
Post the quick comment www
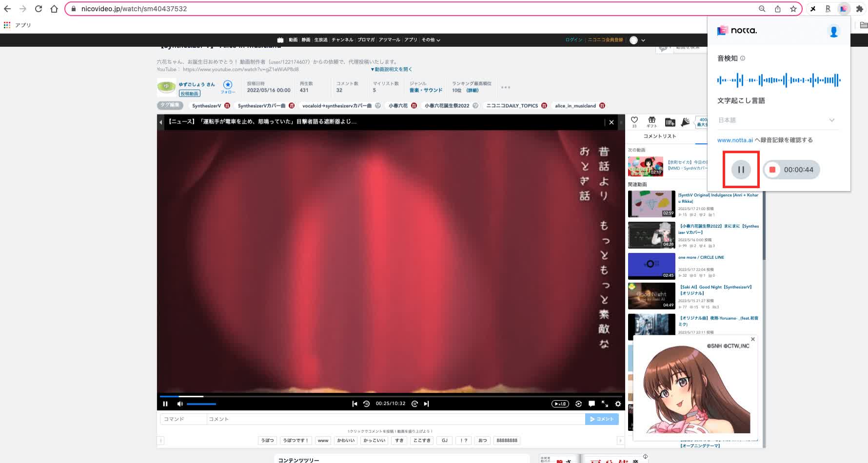[x=323, y=440]
